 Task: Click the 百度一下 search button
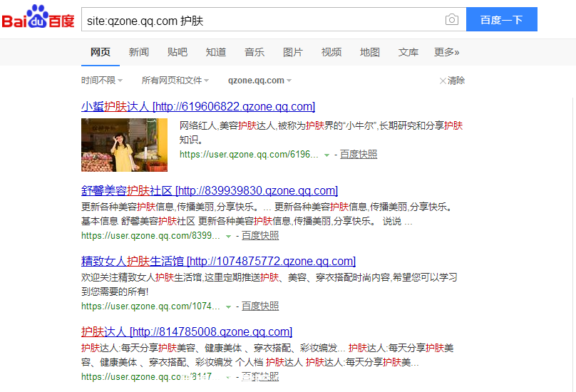(501, 19)
